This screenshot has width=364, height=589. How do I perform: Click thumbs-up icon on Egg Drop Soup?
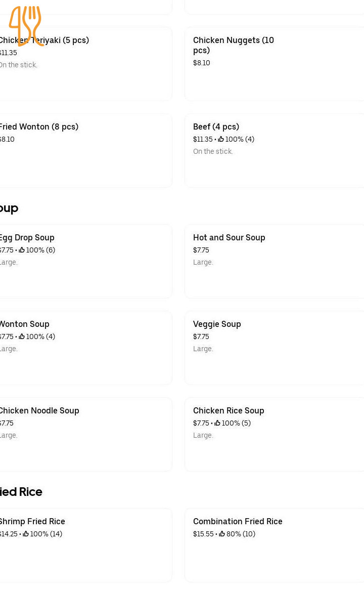pyautogui.click(x=22, y=250)
